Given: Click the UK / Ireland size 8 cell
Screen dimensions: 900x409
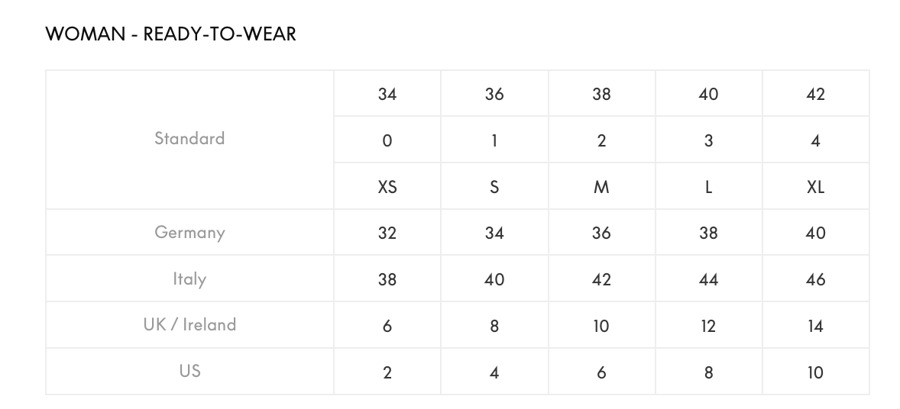Looking at the screenshot, I should 494,326.
